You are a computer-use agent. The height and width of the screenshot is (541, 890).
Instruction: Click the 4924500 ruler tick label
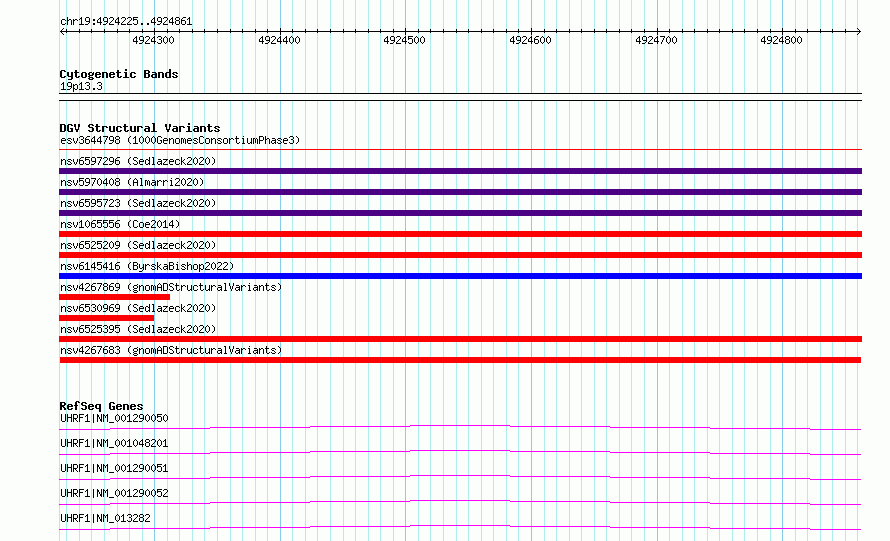(404, 40)
